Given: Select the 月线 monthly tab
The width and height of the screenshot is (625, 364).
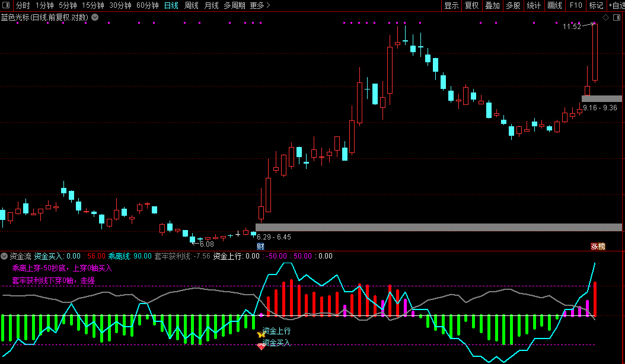Looking at the screenshot, I should coord(211,5).
